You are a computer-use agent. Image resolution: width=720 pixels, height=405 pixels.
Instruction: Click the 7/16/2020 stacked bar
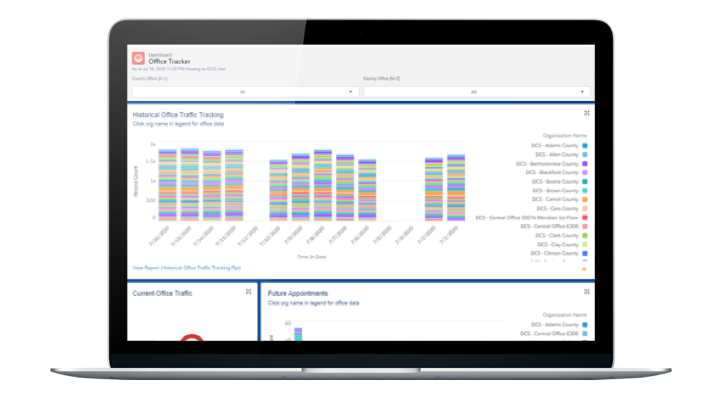(168, 185)
